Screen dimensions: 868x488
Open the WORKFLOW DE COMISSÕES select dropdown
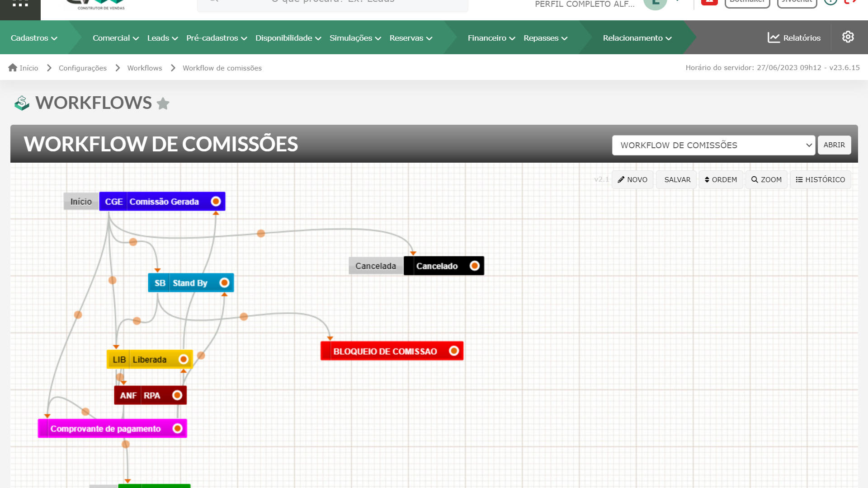pos(713,145)
